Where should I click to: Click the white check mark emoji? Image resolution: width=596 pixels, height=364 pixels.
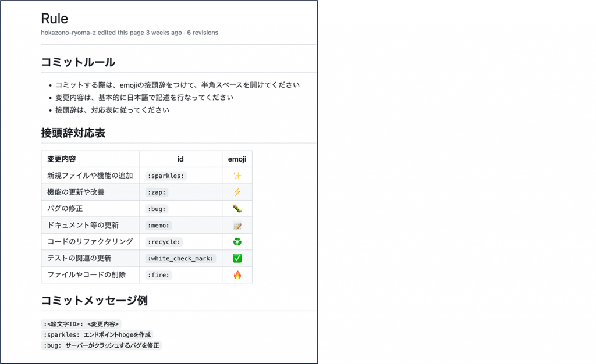pyautogui.click(x=237, y=258)
